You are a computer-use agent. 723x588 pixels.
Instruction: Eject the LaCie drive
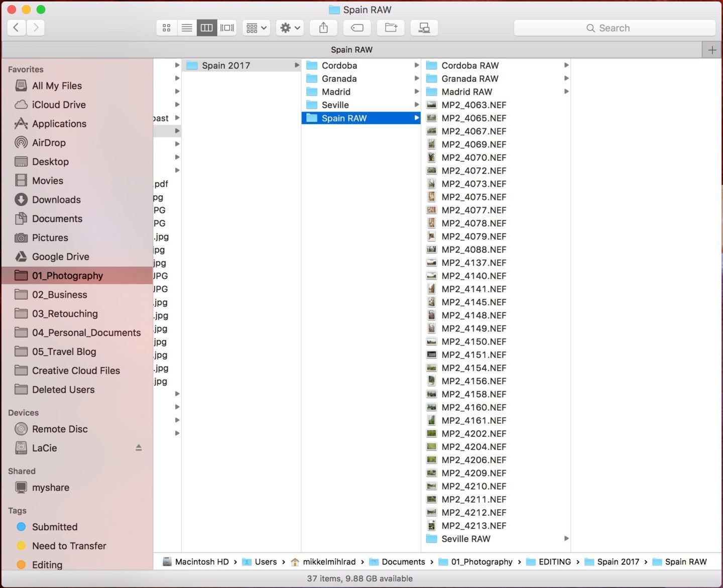[139, 447]
